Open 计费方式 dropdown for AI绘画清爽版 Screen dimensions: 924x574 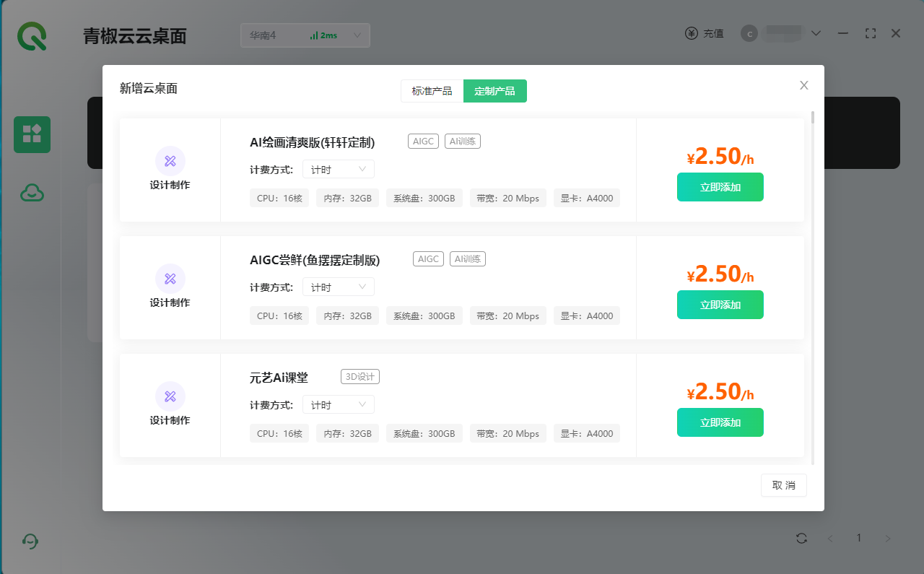(x=338, y=169)
